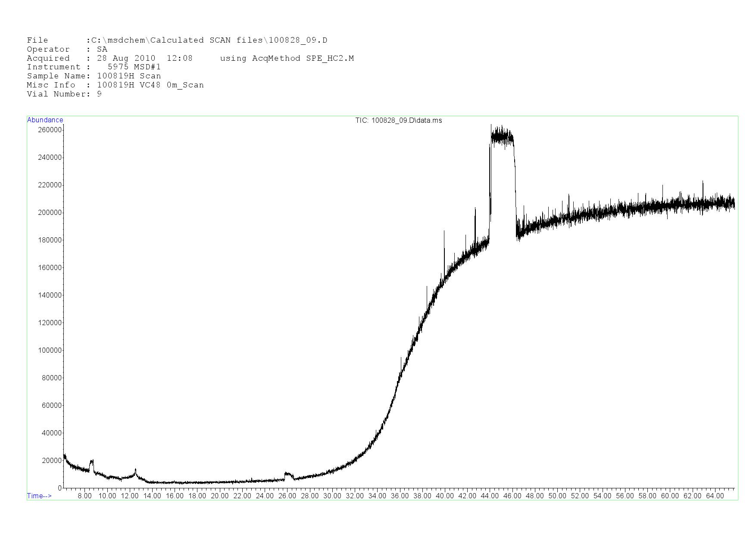Screen dimensions: 756x534
Task: Click the 200000 abundance tick label
Action: [50, 213]
